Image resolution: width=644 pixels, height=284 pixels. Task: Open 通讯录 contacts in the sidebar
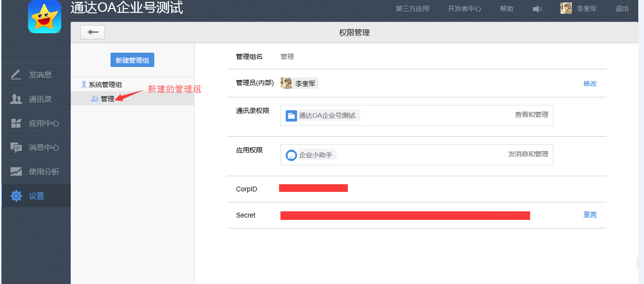pos(36,99)
